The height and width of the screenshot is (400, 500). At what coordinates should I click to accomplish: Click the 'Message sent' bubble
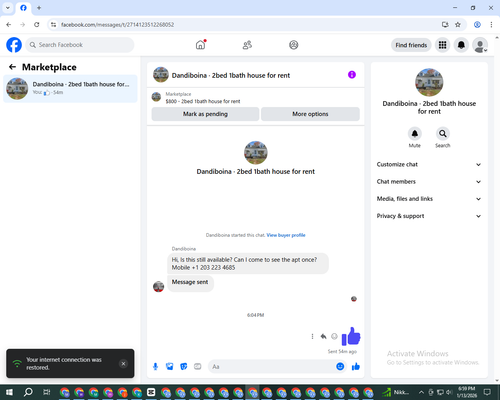(190, 282)
